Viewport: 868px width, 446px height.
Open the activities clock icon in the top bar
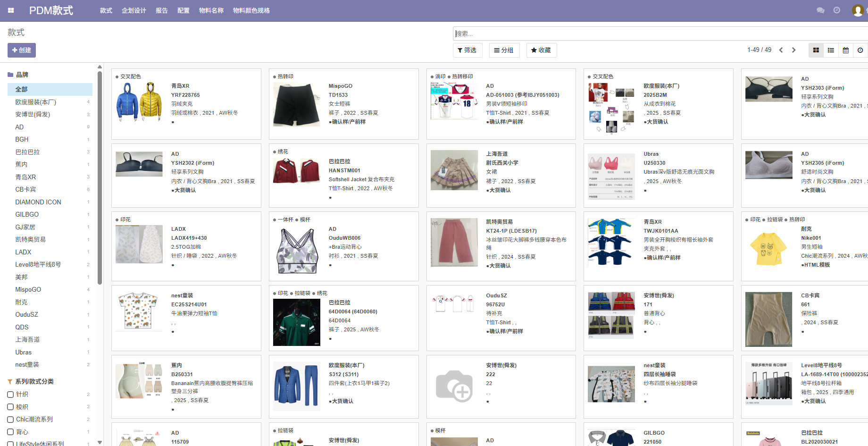click(x=837, y=10)
